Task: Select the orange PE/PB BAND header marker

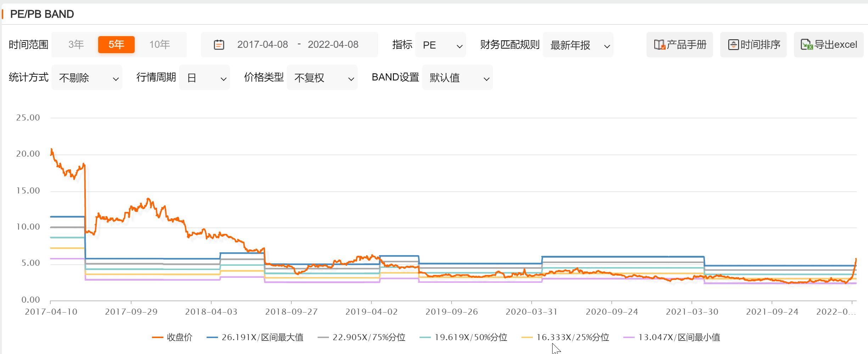Action: pos(3,14)
